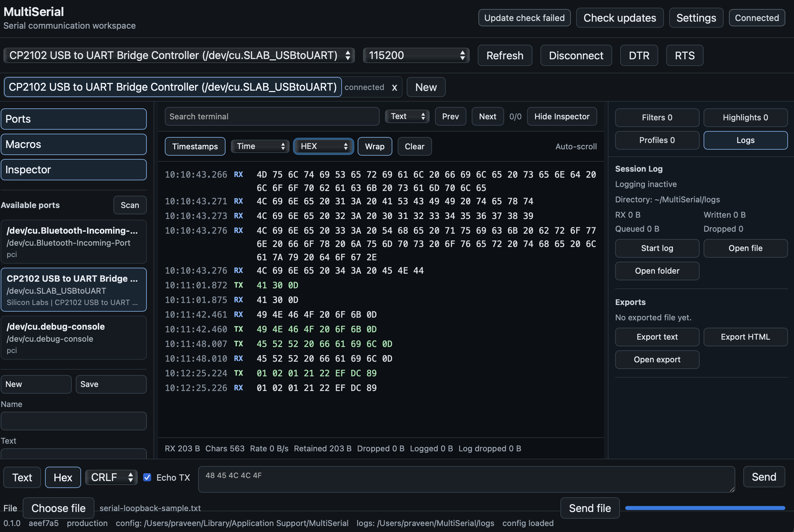Screen dimensions: 794x532
Task: Click the 10:11:48.007 TX row
Action: [x=380, y=344]
